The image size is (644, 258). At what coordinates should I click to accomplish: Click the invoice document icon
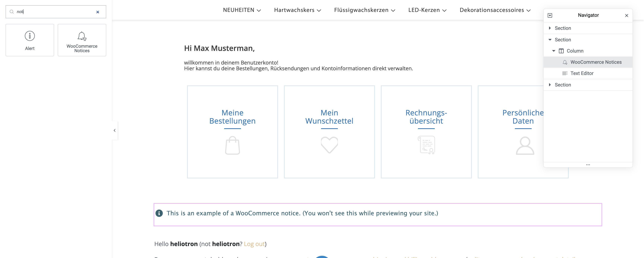point(426,145)
